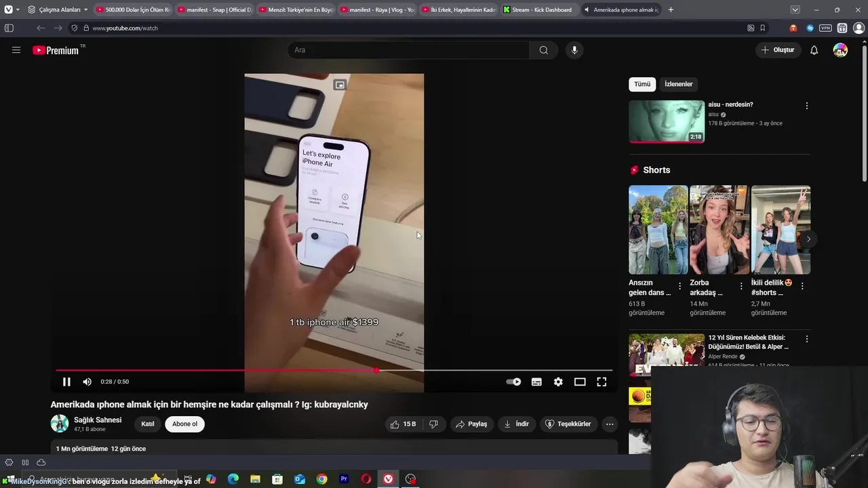The height and width of the screenshot is (488, 868).
Task: Toggle subtitles/captions in player
Action: [536, 382]
